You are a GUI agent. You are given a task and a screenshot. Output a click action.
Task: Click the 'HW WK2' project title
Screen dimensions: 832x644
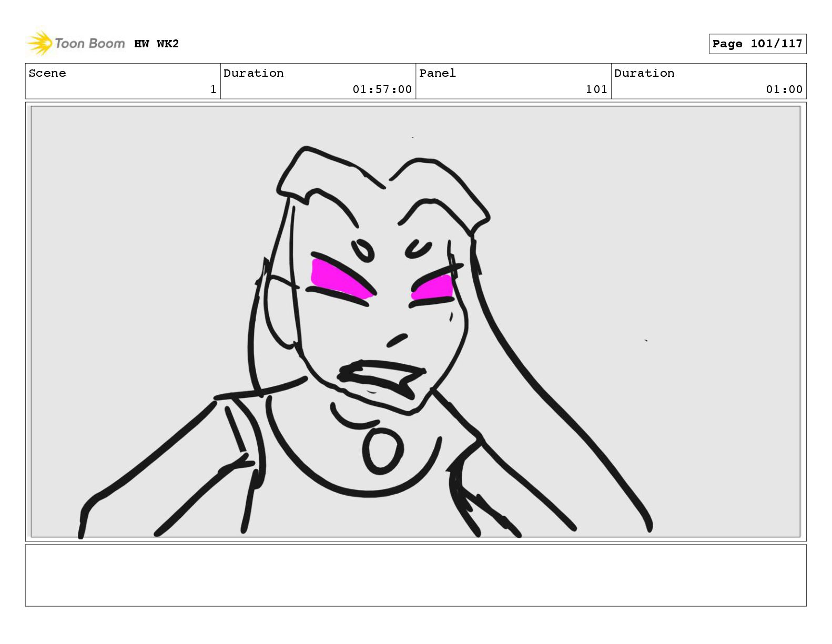(157, 44)
